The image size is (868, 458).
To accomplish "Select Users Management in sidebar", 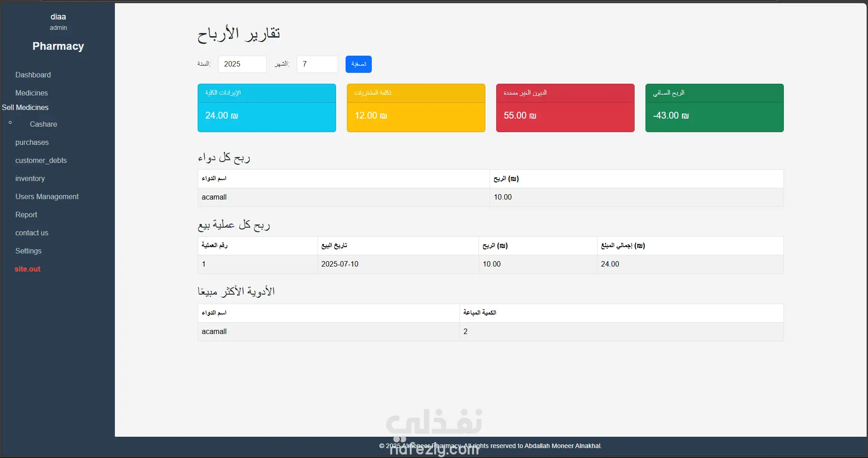I will click(47, 196).
